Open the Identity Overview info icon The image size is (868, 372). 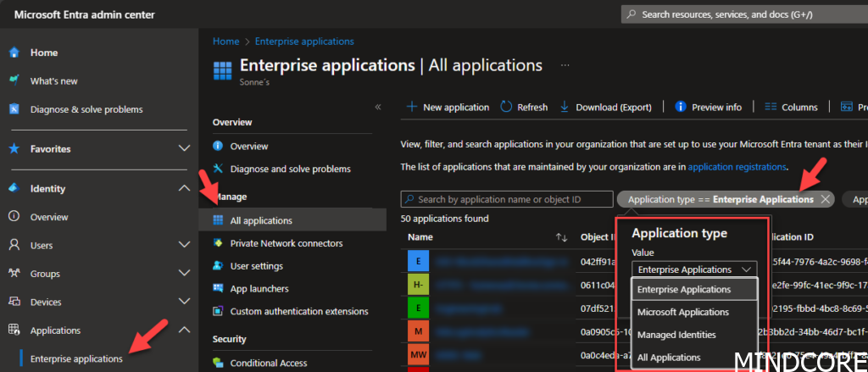tap(15, 217)
